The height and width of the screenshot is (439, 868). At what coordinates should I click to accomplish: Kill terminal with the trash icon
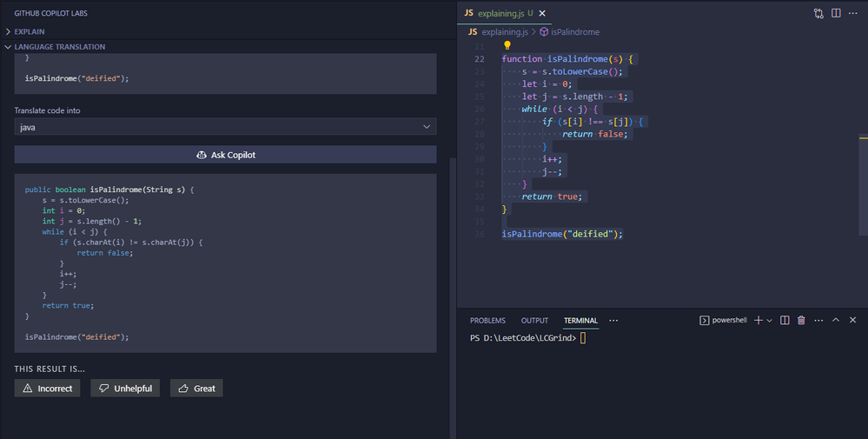click(x=801, y=320)
